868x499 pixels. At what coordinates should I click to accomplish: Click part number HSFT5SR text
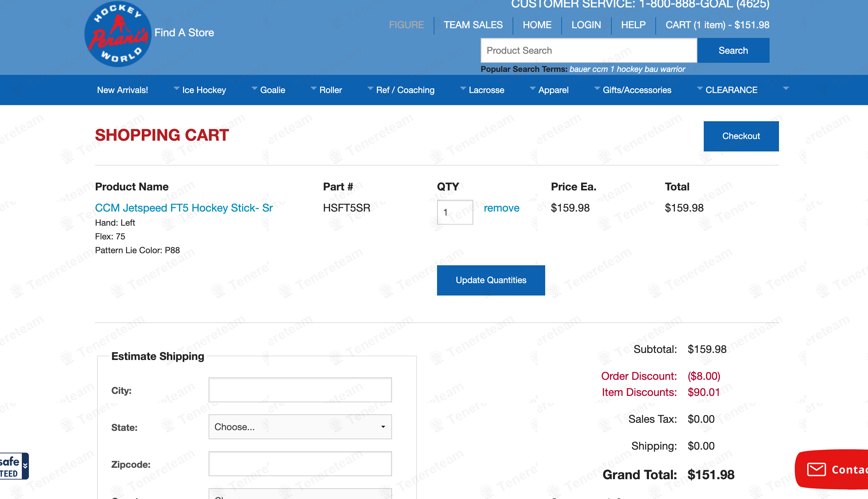(x=346, y=208)
